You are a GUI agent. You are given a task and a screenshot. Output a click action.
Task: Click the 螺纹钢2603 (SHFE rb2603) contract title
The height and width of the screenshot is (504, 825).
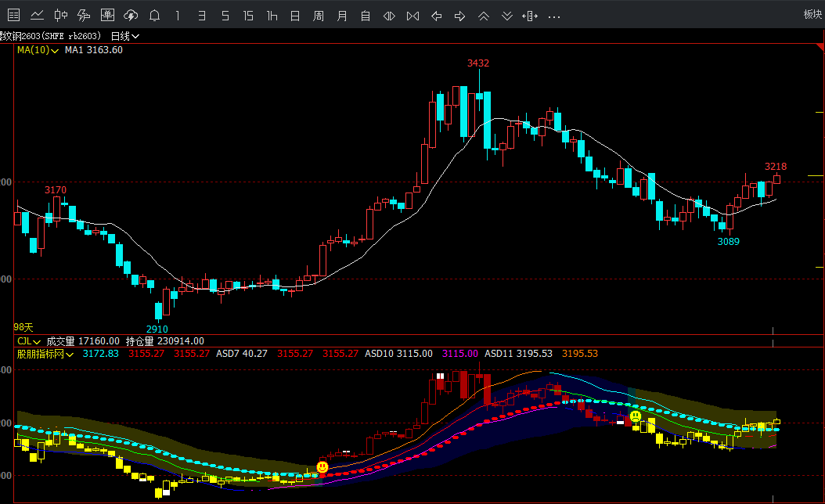[x=51, y=36]
